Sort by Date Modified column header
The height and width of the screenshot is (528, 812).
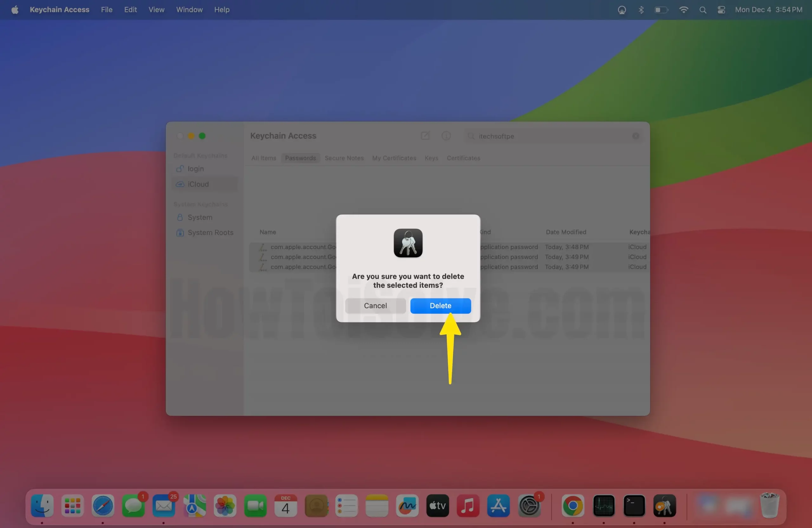pos(566,232)
